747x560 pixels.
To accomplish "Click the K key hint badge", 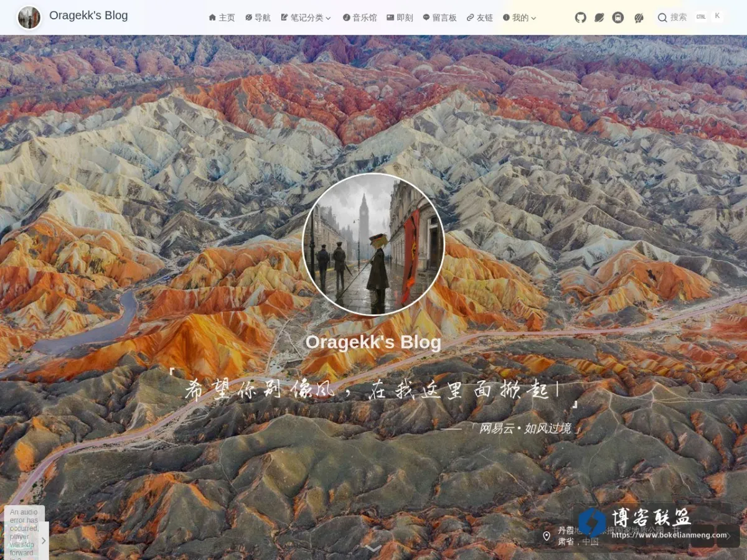I will click(x=717, y=16).
